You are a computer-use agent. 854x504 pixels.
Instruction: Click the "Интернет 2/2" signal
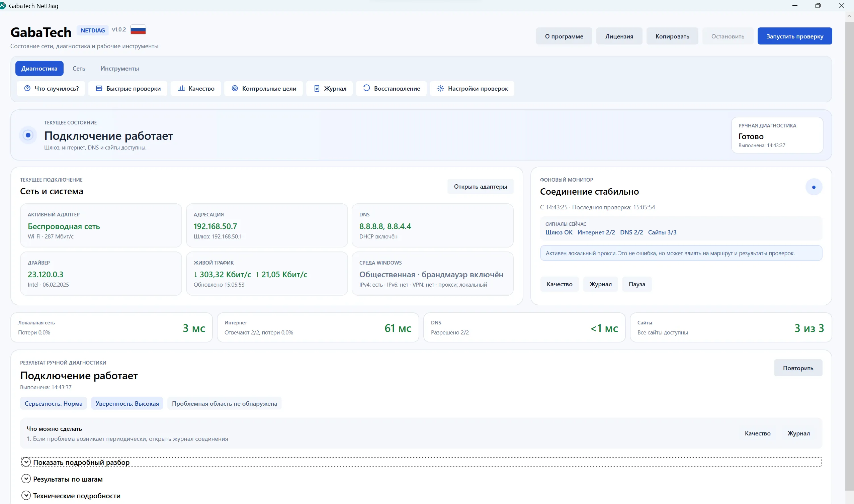click(596, 232)
